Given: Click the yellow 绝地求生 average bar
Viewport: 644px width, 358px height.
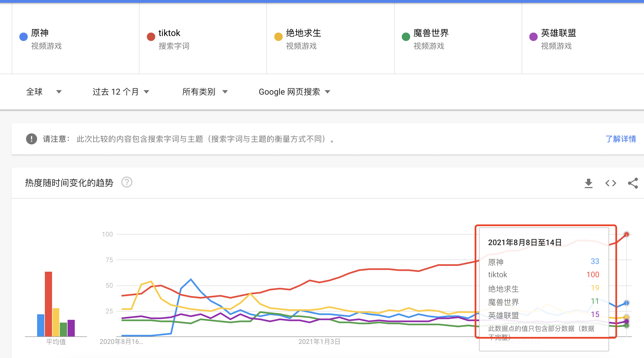Looking at the screenshot, I should [x=56, y=322].
